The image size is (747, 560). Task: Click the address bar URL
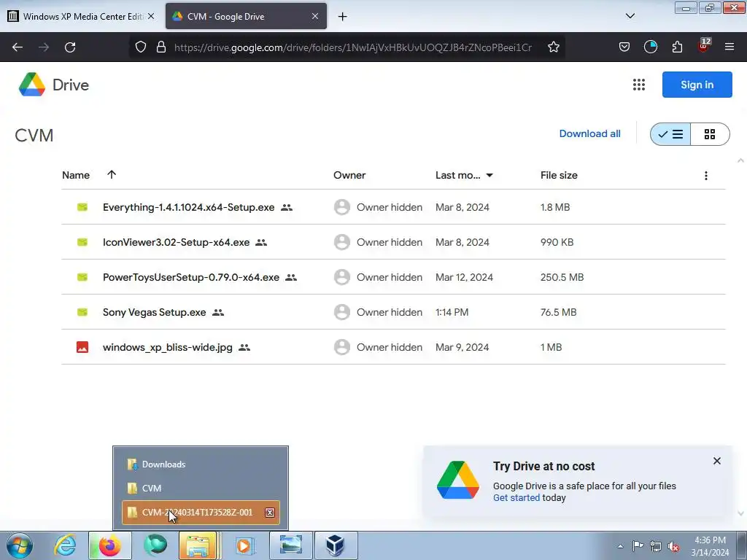(353, 47)
